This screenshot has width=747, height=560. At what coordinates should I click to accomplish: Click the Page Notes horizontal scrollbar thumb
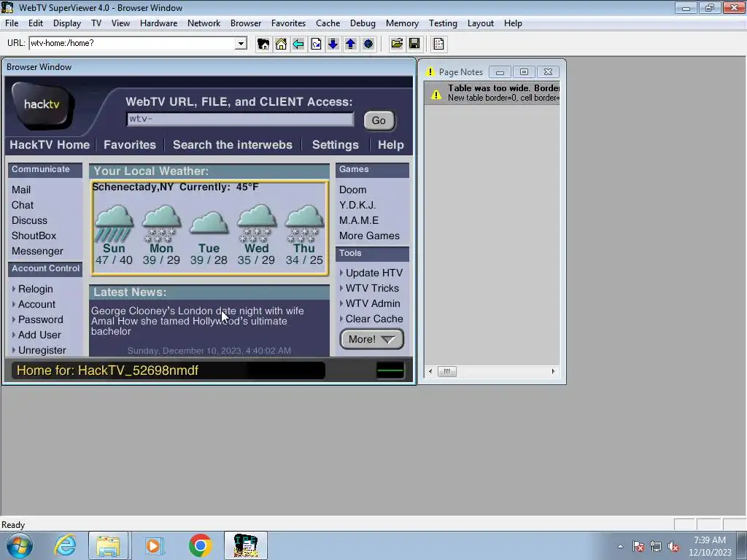pyautogui.click(x=447, y=371)
